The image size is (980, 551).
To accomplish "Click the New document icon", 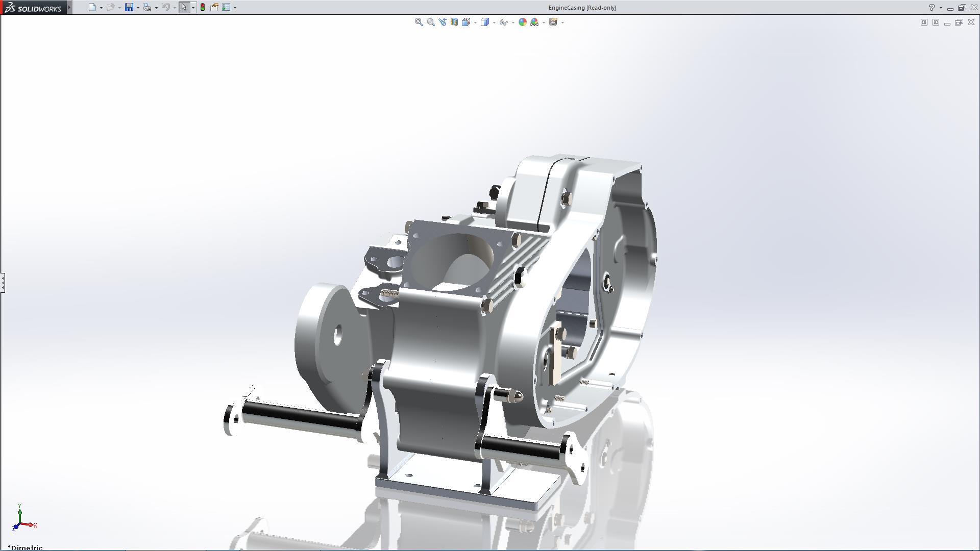I will coord(92,7).
